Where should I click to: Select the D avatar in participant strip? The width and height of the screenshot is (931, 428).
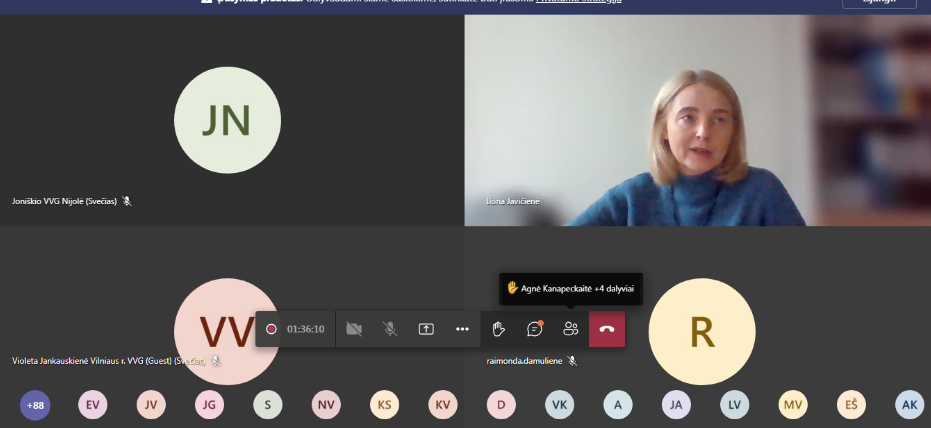pos(501,405)
